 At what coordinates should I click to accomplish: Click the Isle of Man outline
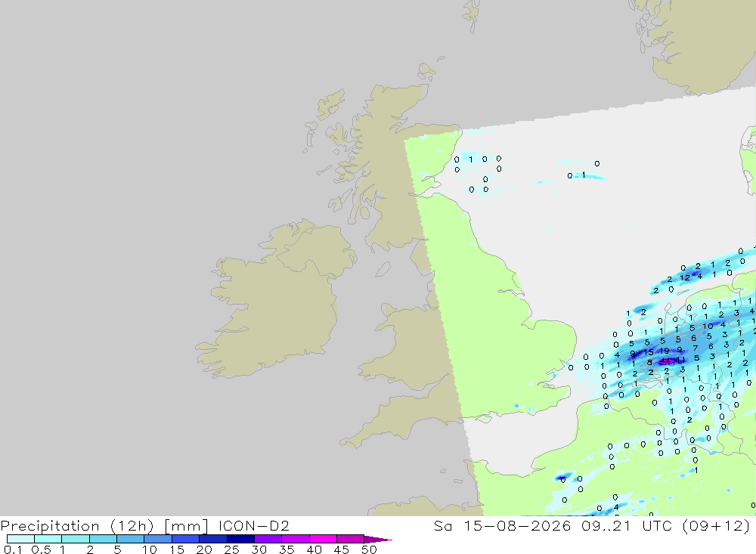383,269
